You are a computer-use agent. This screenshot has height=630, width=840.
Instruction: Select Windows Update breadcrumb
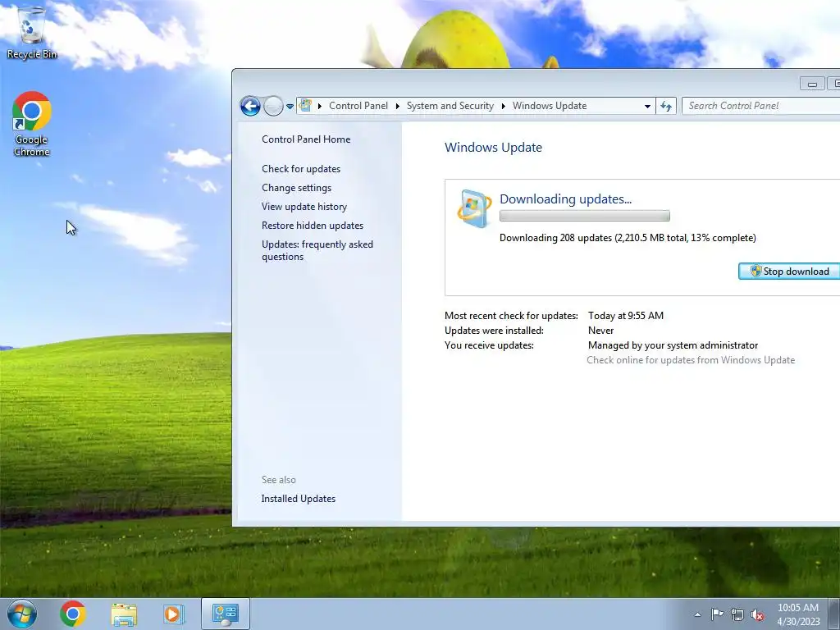pyautogui.click(x=550, y=106)
